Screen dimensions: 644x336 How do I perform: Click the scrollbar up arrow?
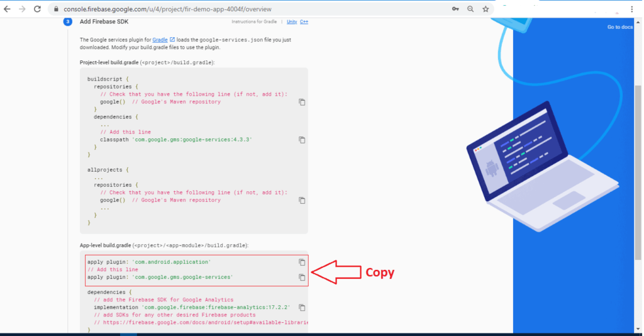click(x=638, y=22)
